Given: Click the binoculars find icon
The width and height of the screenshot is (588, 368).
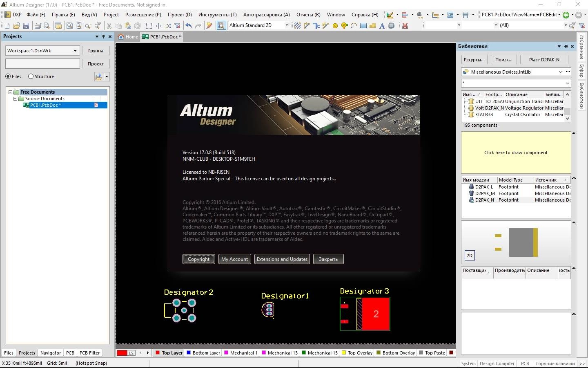Looking at the screenshot, I should click(419, 15).
